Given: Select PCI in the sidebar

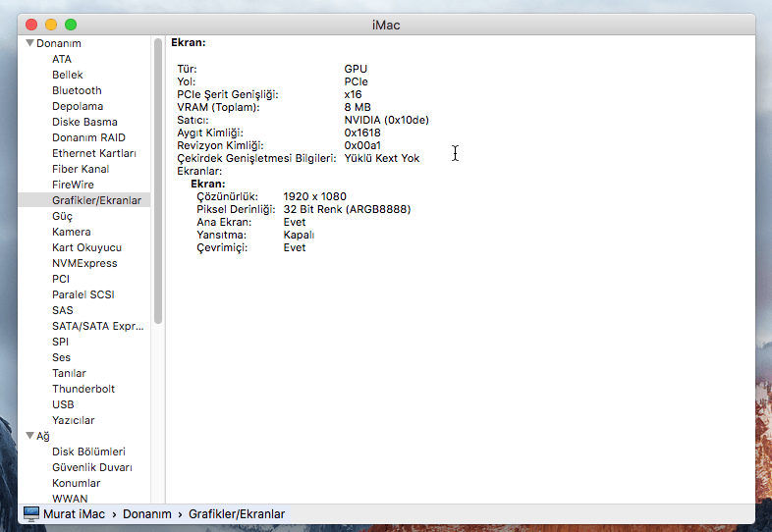Looking at the screenshot, I should pos(61,279).
